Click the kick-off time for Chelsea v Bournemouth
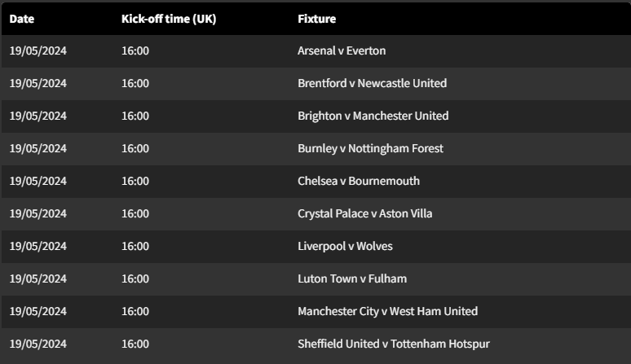The height and width of the screenshot is (364, 631). [135, 181]
